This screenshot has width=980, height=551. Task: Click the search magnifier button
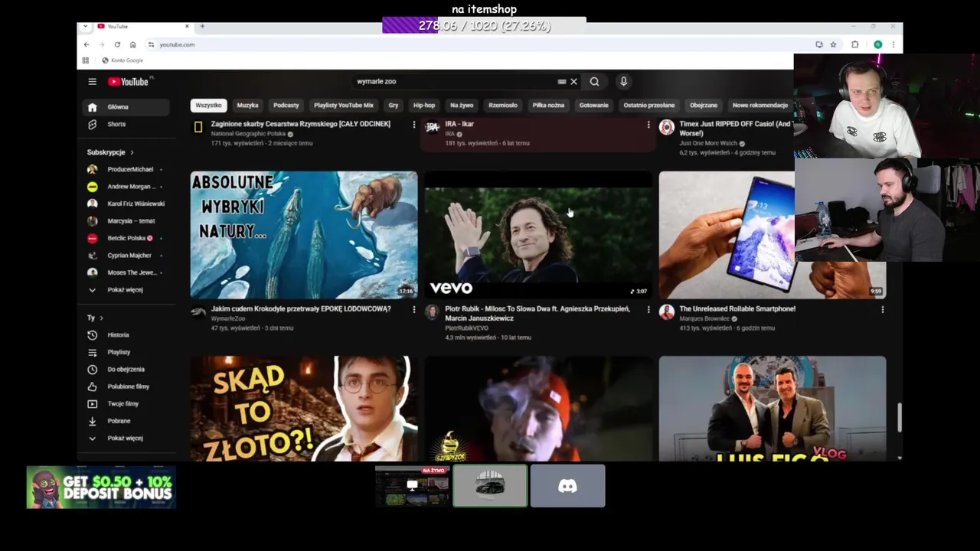[594, 81]
